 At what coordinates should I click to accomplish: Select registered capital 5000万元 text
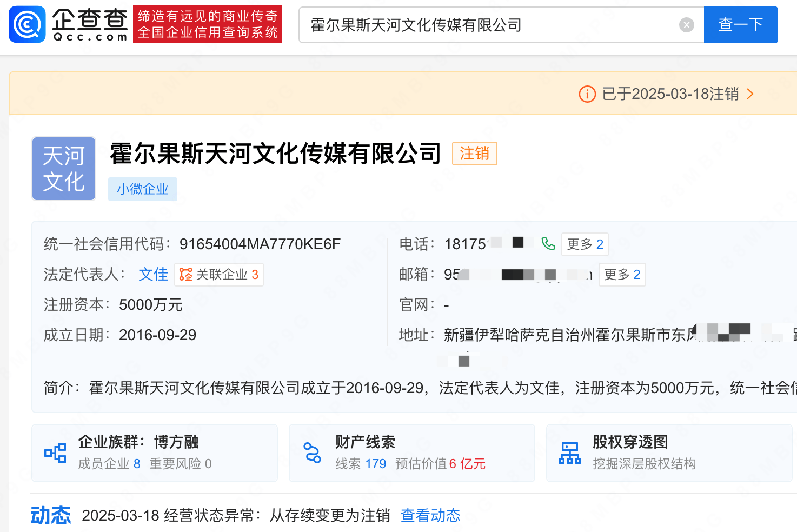pyautogui.click(x=151, y=305)
